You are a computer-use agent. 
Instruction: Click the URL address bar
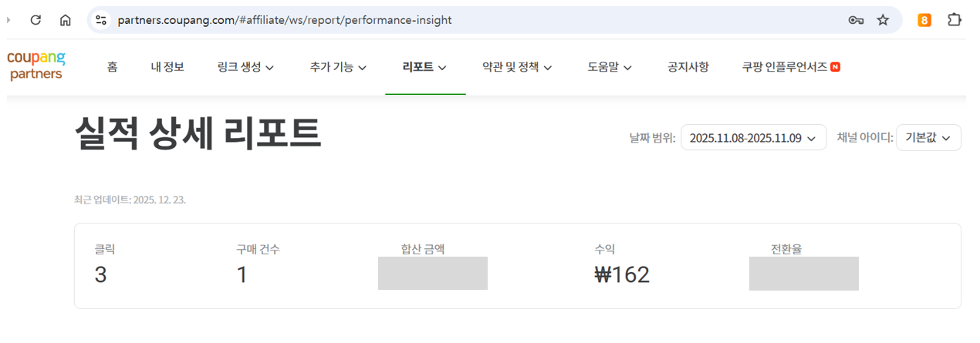pyautogui.click(x=463, y=20)
